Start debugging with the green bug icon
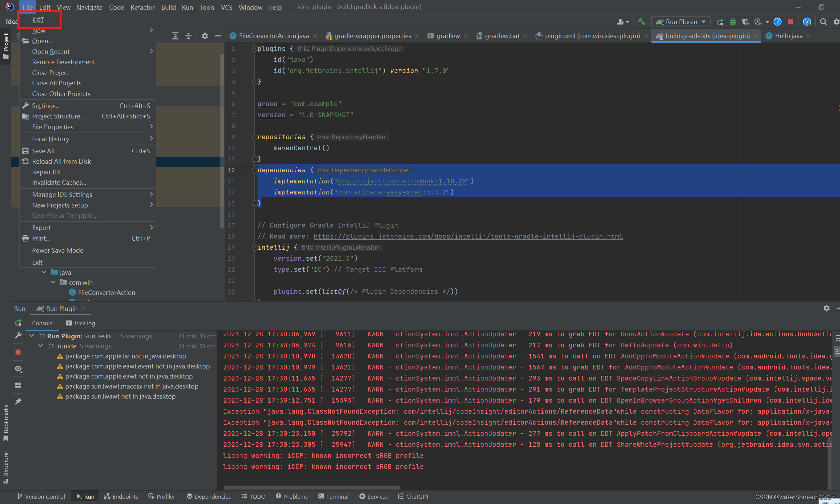The height and width of the screenshot is (504, 840). click(733, 22)
